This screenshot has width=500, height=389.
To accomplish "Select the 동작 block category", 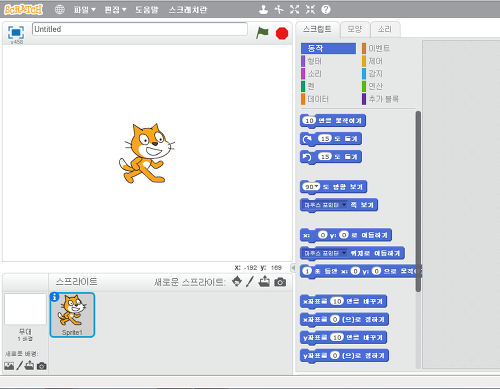I will [328, 48].
